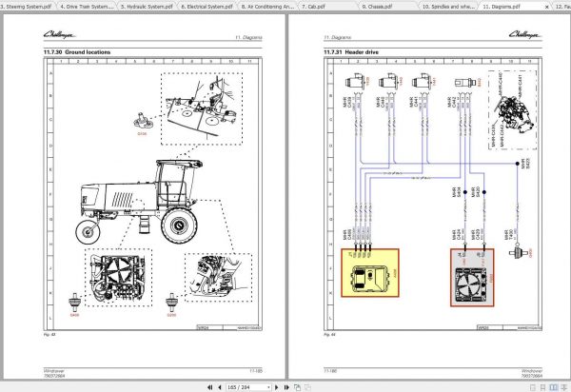Open the 9. Chassis.pdf tab
Image resolution: width=571 pixels, height=392 pixels.
(388, 7)
